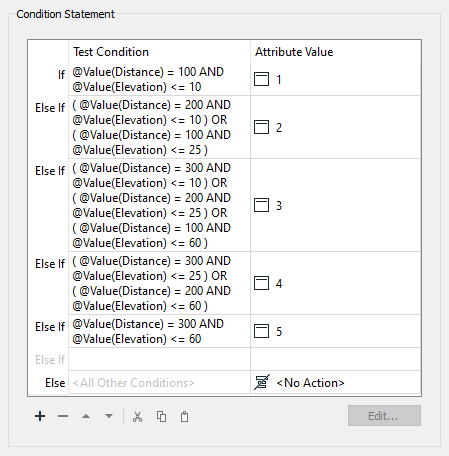
Task: Click the Edit... button
Action: pos(384,416)
